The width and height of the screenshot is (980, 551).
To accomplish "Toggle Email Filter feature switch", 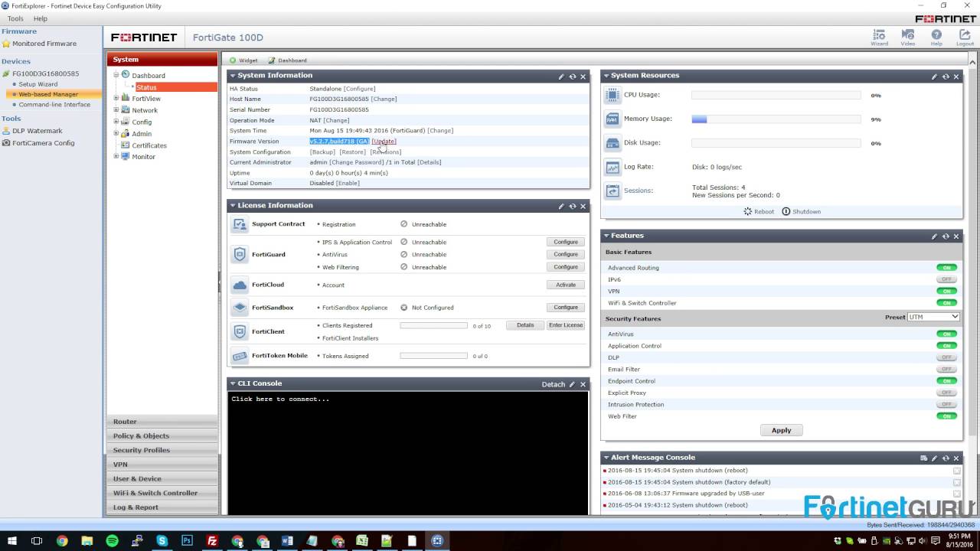I will (947, 369).
